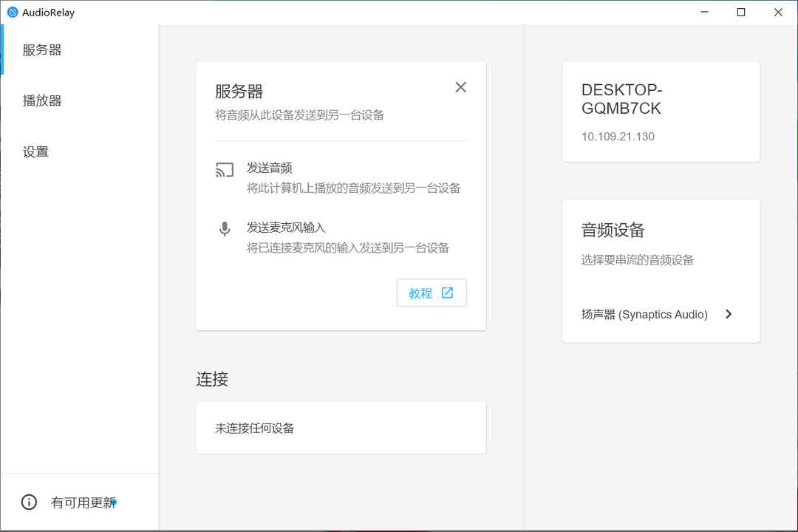
Task: Click the X to dismiss the 服务器 card
Action: pos(460,86)
